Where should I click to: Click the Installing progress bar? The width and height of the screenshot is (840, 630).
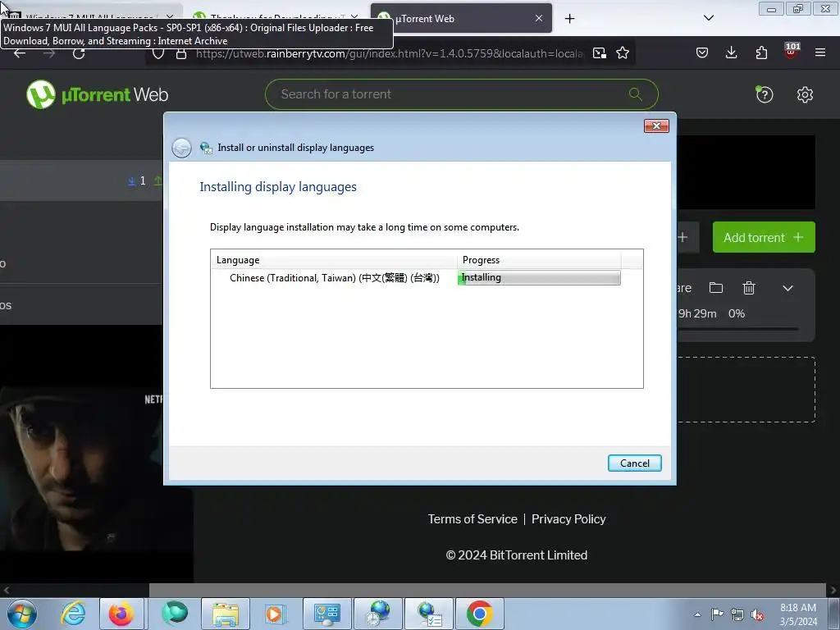(539, 277)
